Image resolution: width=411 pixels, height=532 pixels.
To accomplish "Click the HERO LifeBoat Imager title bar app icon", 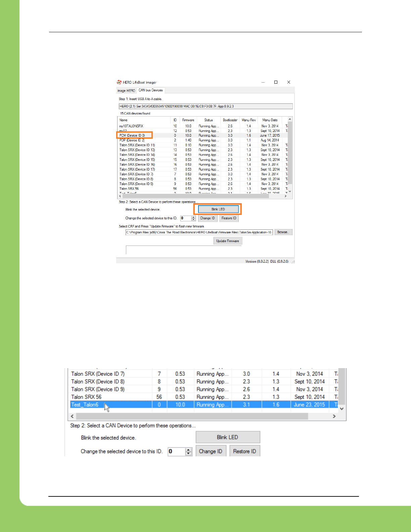I will [x=119, y=82].
